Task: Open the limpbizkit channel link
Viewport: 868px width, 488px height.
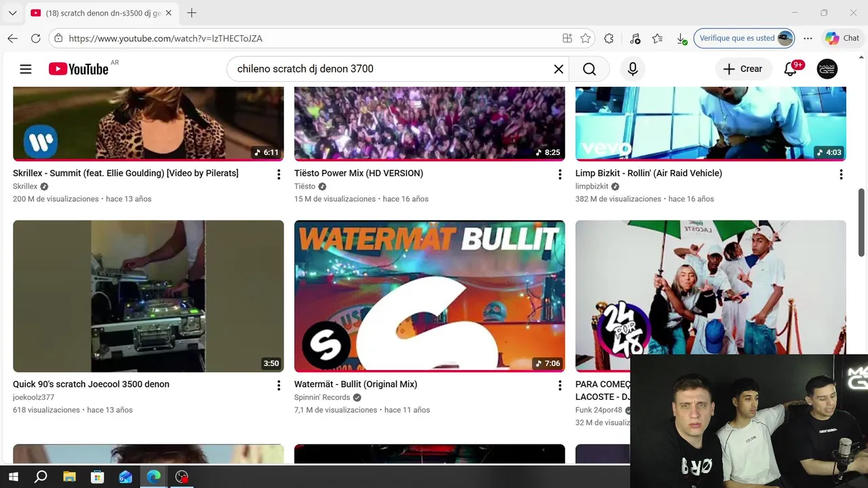Action: click(592, 186)
